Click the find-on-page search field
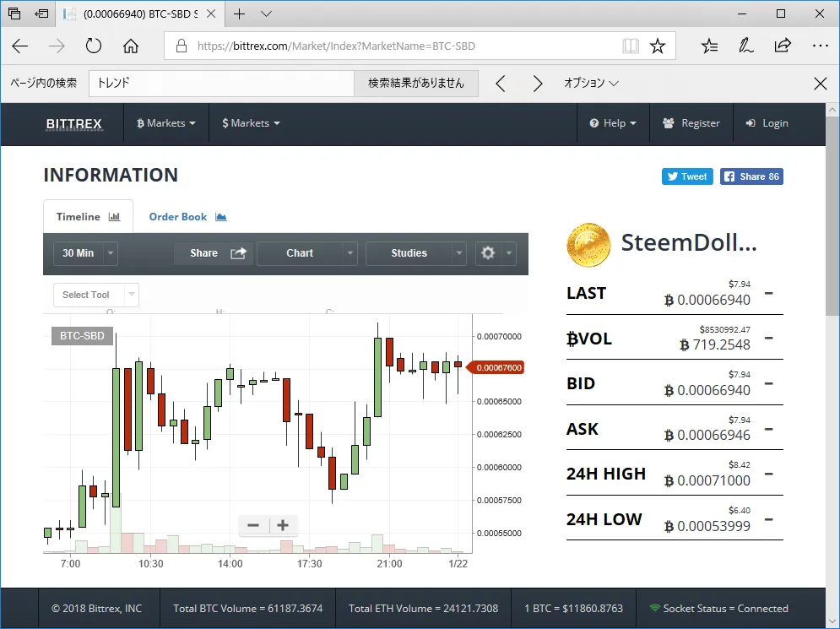The height and width of the screenshot is (629, 840). pos(221,83)
